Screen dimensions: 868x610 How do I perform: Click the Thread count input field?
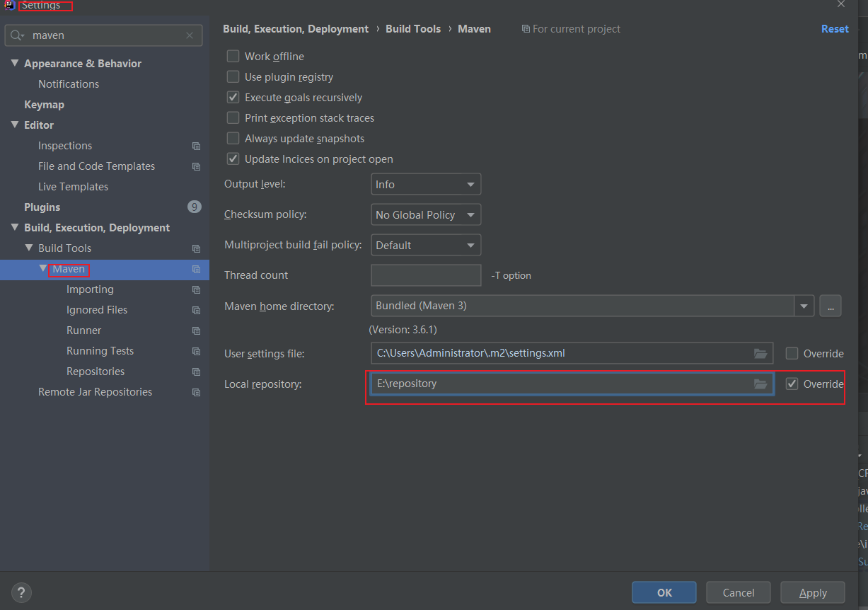(x=426, y=275)
